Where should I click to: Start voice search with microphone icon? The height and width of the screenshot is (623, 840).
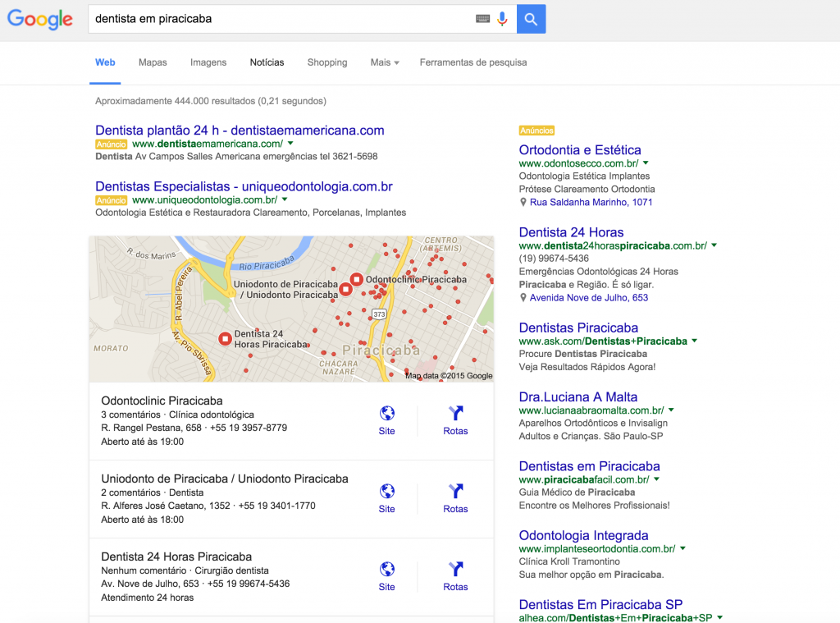(x=502, y=19)
